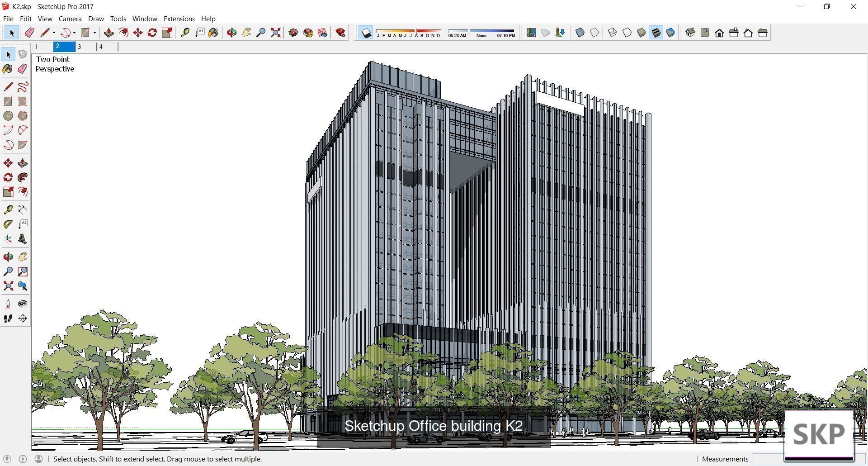
Task: Click the Photo Textures icon
Action: 560,33
